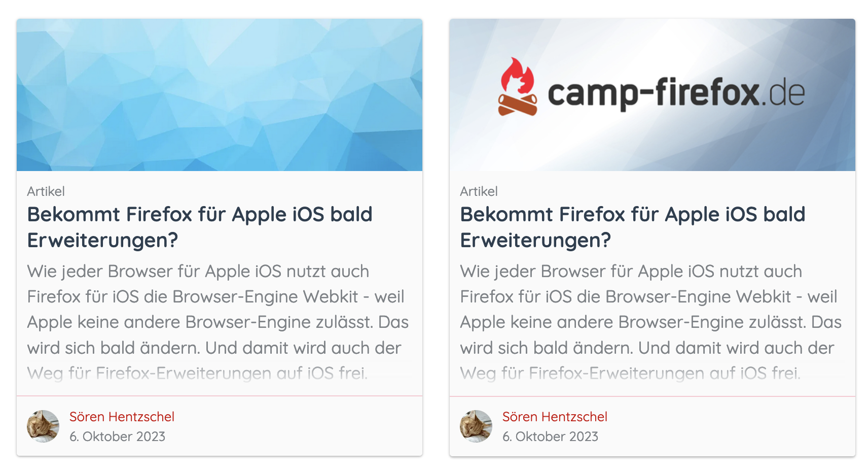The image size is (868, 471).
Task: Visit author link Sören Hentzschel in right card
Action: 555,417
